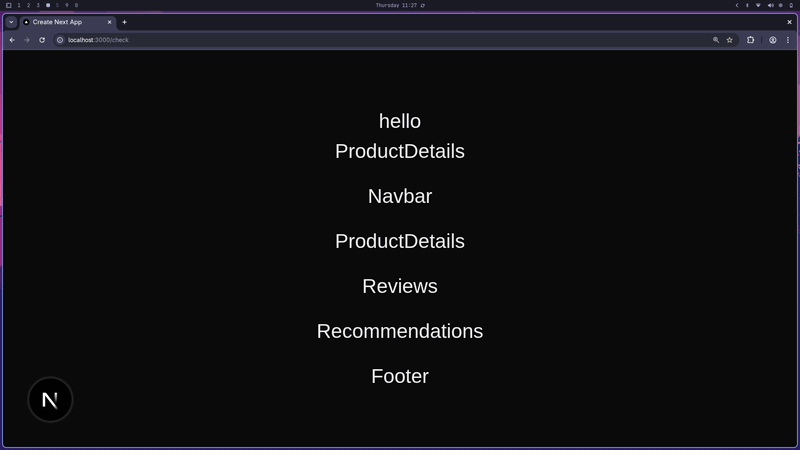Open the zoom magnifier in address bar
This screenshot has width=800, height=450.
(716, 40)
